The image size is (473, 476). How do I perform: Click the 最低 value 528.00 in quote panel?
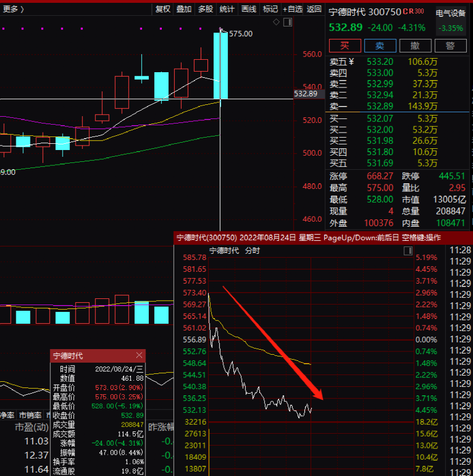click(380, 199)
